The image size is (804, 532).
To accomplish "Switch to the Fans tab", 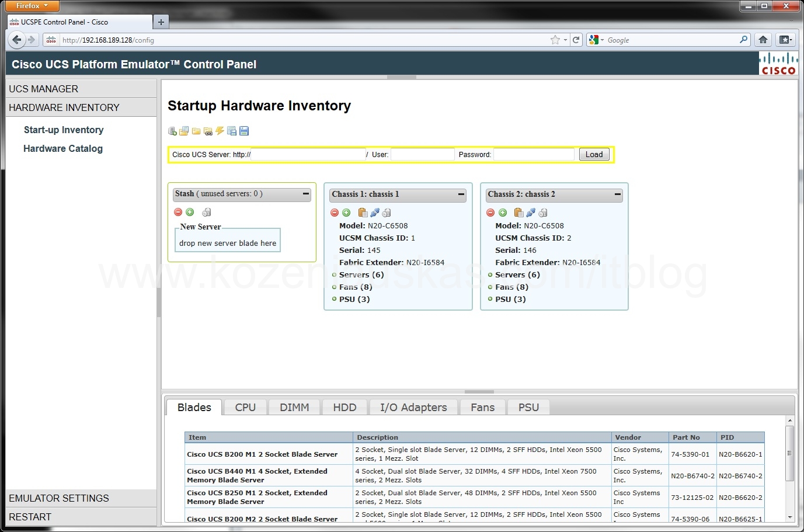I will click(x=483, y=408).
